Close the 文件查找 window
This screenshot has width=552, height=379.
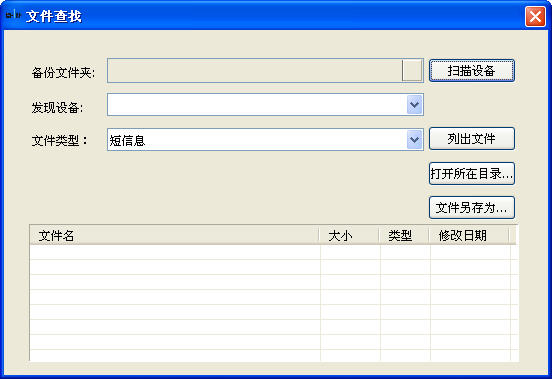click(x=535, y=16)
